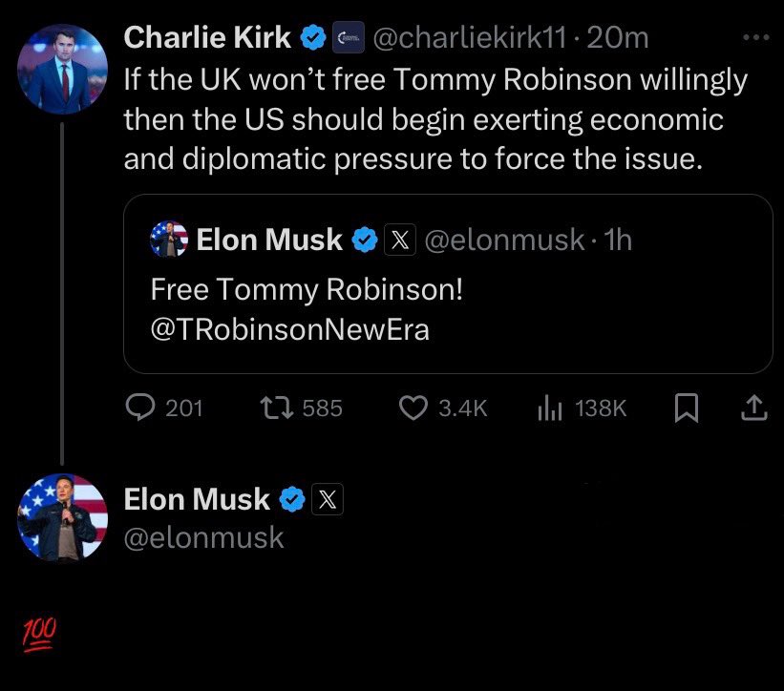View tweet analytics bar chart icon
The height and width of the screenshot is (691, 784).
(x=548, y=408)
